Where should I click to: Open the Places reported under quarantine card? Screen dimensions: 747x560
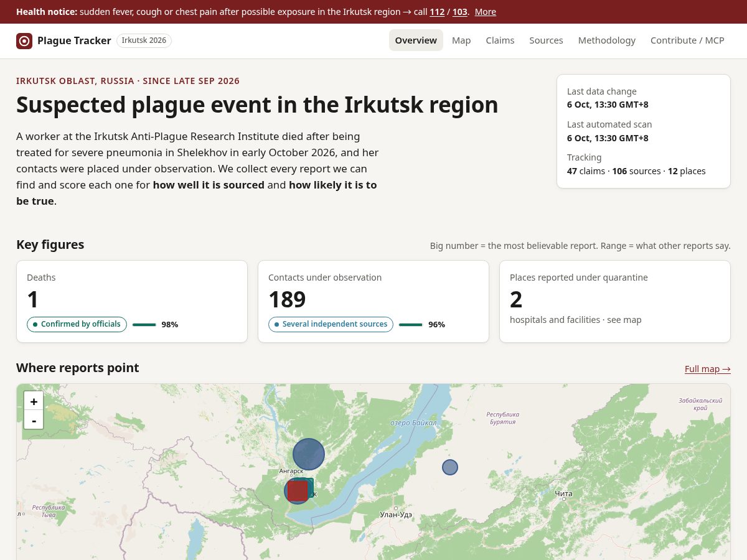[615, 301]
